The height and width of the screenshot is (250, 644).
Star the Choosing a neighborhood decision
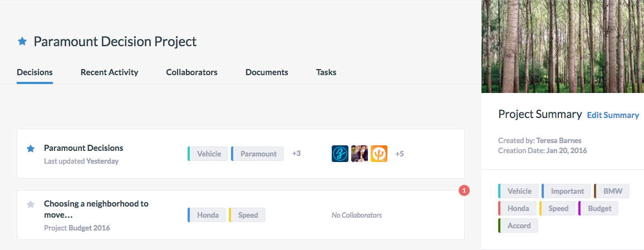[x=31, y=204]
